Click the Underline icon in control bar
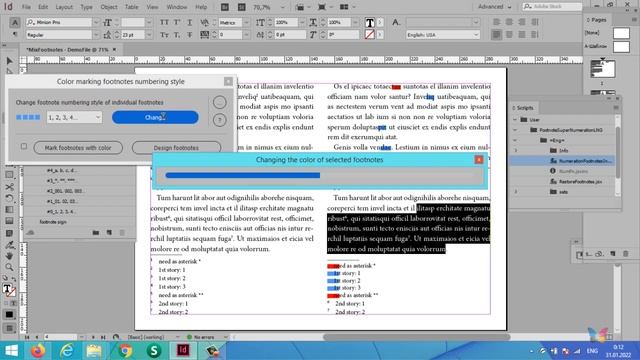Image resolution: width=640 pixels, height=360 pixels. pyautogui.click(x=189, y=22)
